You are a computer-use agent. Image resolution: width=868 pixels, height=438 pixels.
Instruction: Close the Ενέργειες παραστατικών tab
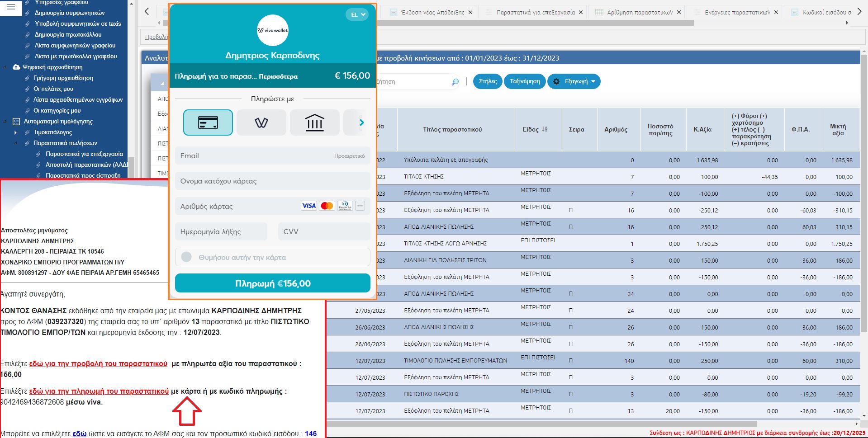click(x=776, y=12)
